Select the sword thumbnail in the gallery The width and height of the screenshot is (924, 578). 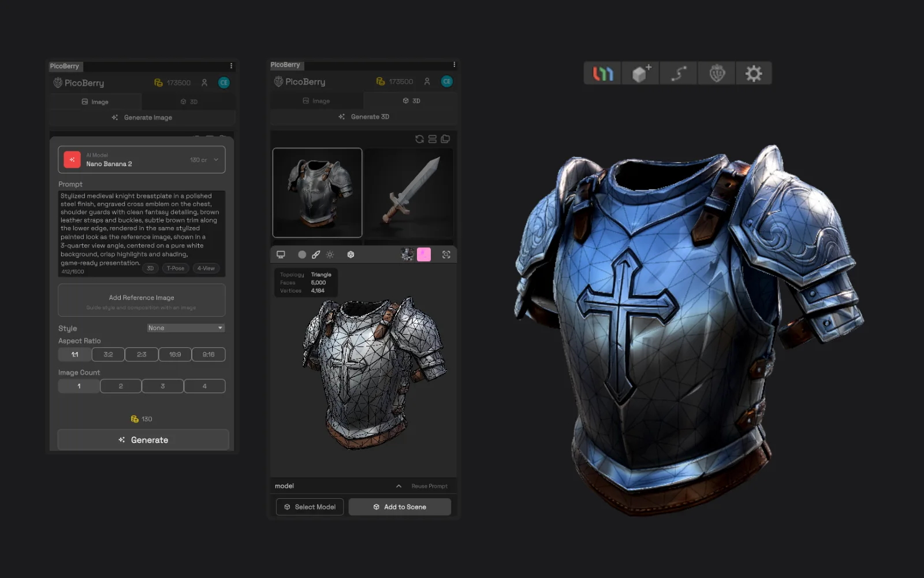click(x=409, y=192)
